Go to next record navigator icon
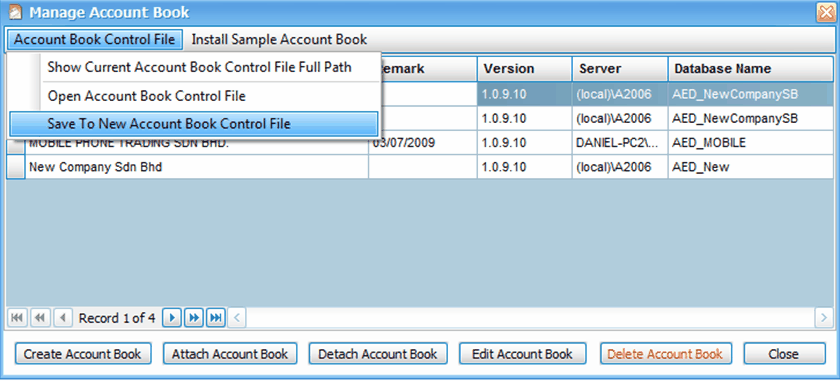The height and width of the screenshot is (381, 840). click(x=172, y=318)
